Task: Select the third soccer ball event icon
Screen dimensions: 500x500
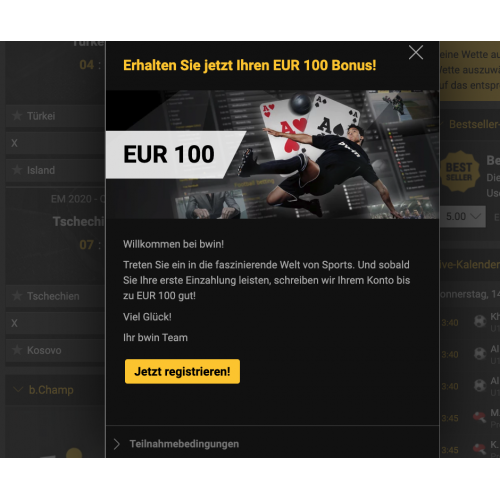Action: [480, 385]
